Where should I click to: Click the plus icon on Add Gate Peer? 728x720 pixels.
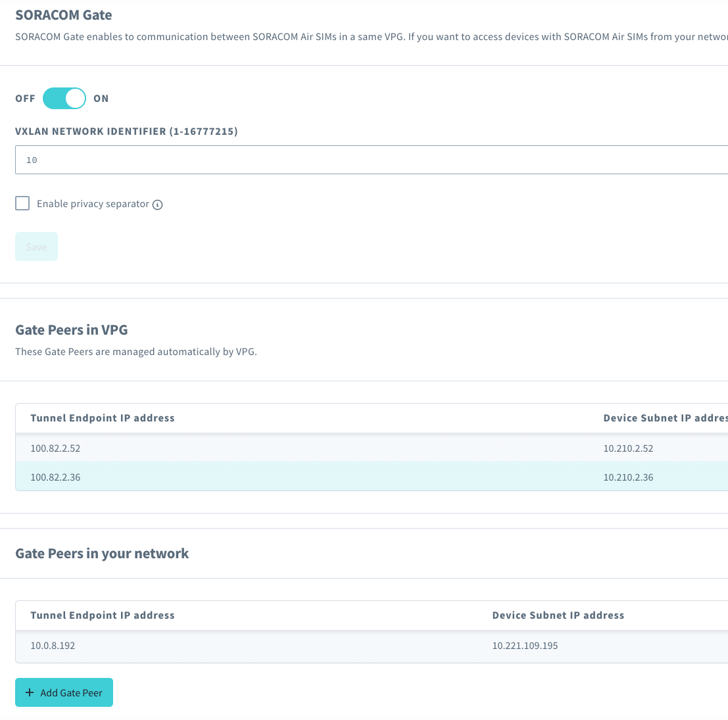click(x=29, y=692)
